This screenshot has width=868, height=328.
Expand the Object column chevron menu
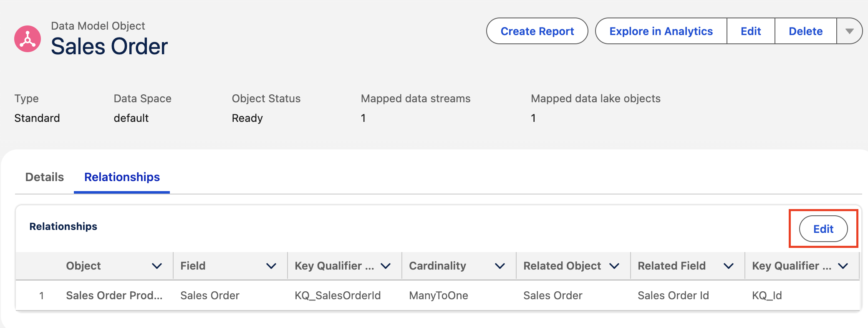click(157, 266)
